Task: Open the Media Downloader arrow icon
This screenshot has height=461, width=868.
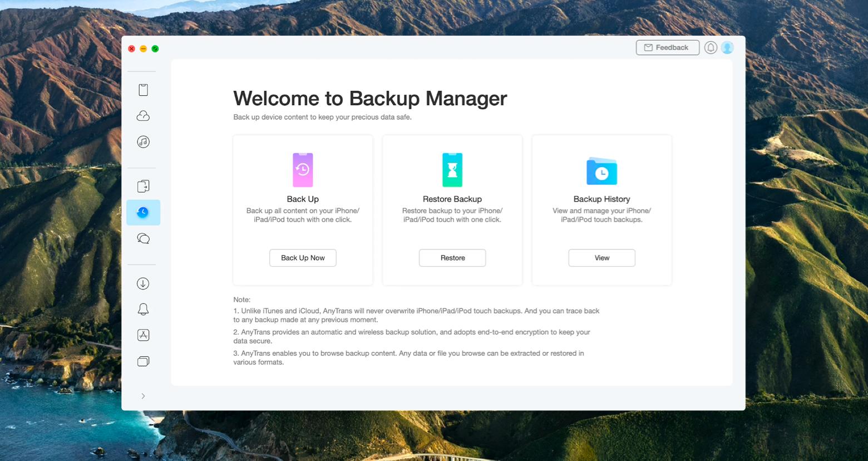Action: point(143,283)
